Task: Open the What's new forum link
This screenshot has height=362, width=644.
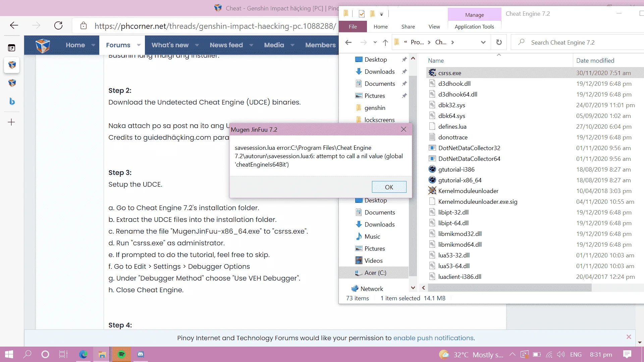Action: (x=170, y=45)
